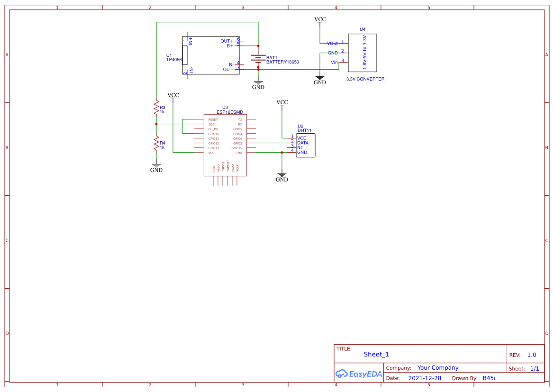
Task: Click the wire junction dot near DHT11 GND
Action: [x=282, y=152]
